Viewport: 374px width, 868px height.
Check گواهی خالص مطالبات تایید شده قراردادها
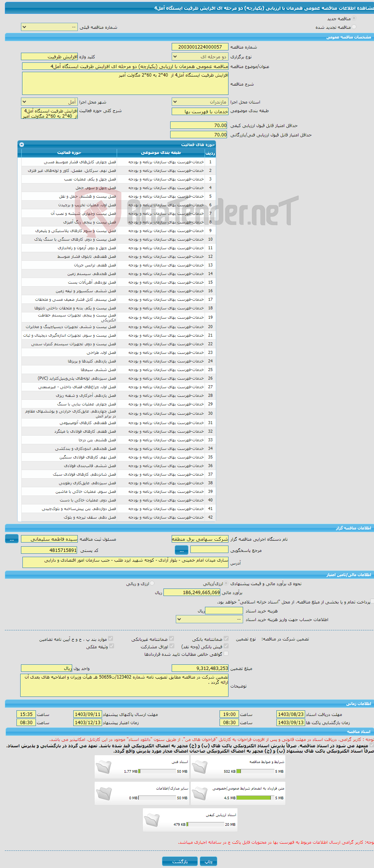pyautogui.click(x=226, y=654)
